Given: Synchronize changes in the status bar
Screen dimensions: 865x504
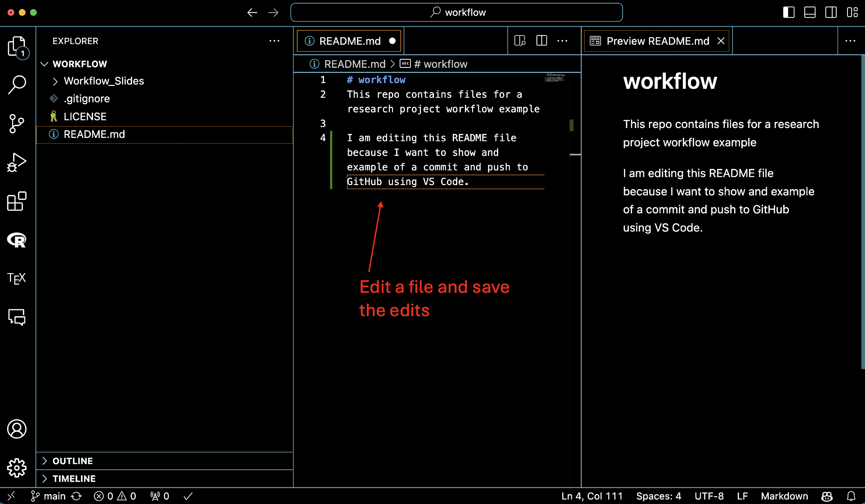Looking at the screenshot, I should (x=77, y=496).
